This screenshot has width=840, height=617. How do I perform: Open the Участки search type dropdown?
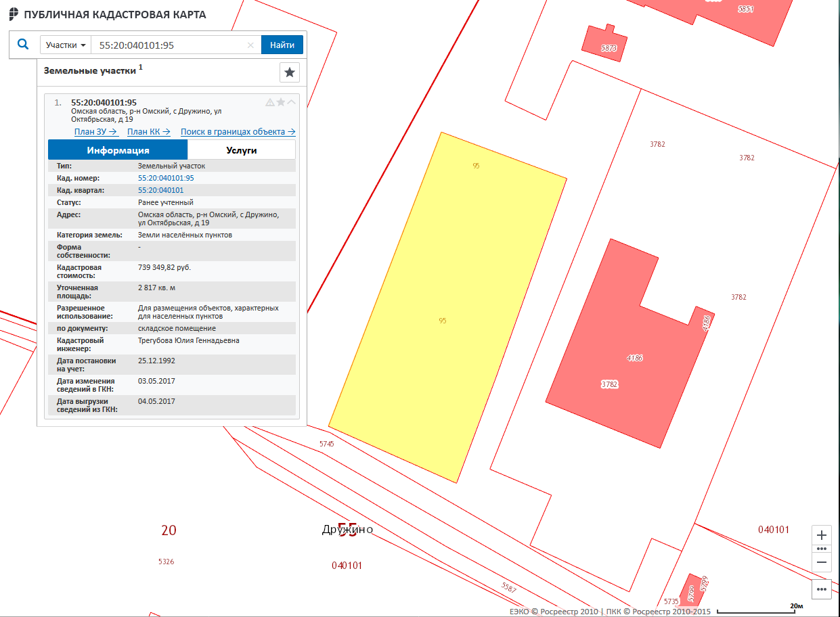[x=66, y=45]
